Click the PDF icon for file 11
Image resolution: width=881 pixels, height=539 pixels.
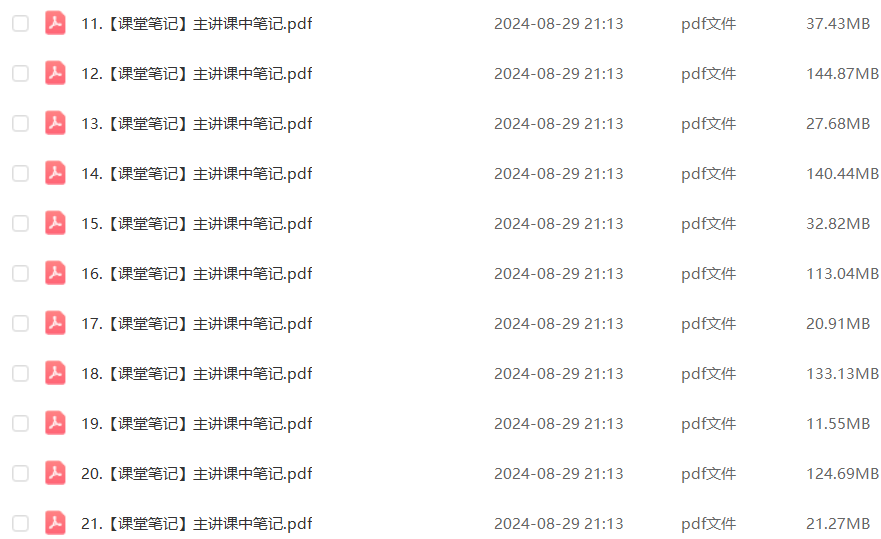coord(55,23)
